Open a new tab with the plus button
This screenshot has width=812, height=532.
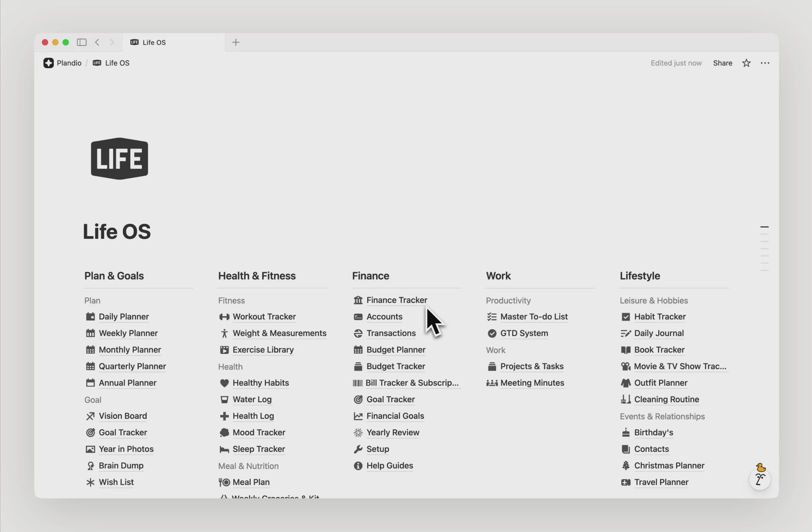[x=236, y=42]
